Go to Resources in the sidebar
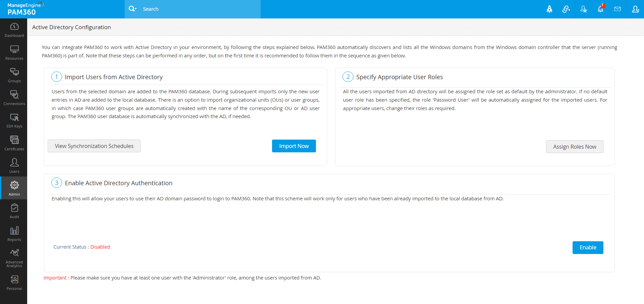Screen dimensions: 644x304 point(14,53)
